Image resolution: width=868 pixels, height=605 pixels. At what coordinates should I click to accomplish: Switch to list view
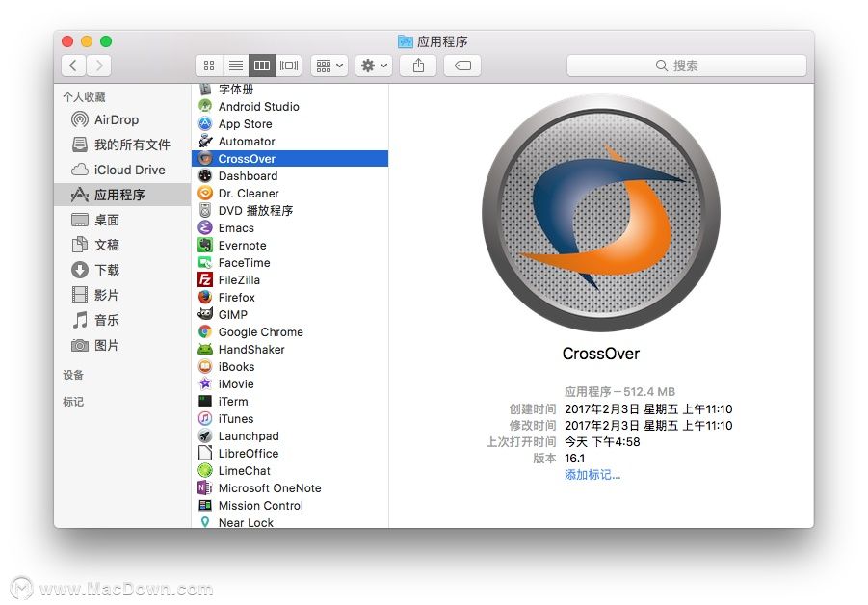pyautogui.click(x=236, y=66)
